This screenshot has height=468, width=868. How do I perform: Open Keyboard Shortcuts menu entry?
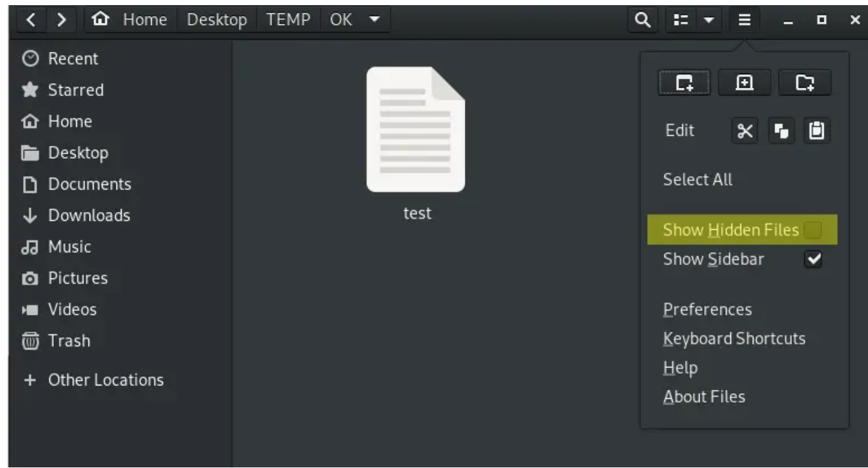(x=734, y=339)
